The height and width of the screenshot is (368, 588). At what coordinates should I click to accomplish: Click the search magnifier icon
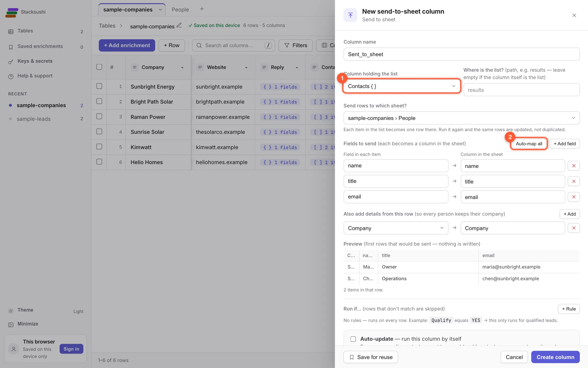[199, 46]
